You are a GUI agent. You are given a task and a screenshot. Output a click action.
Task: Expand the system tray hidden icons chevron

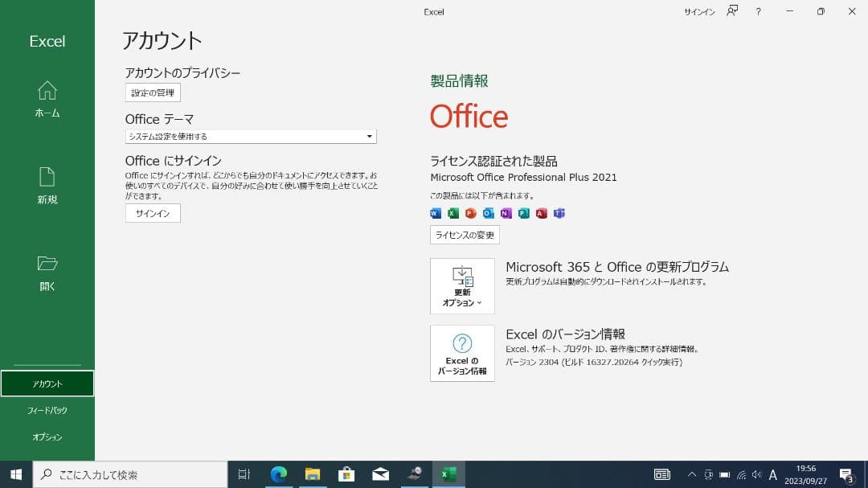(x=692, y=474)
